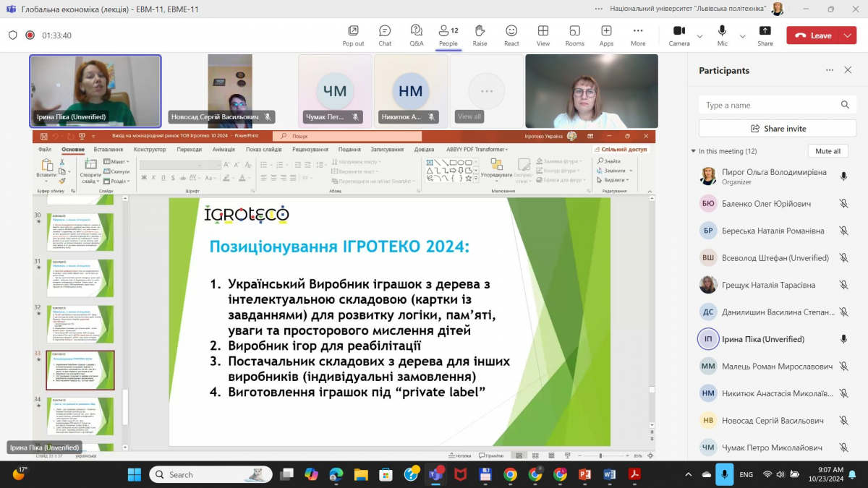This screenshot has width=868, height=488.
Task: Open the Q&A panel
Action: click(417, 35)
